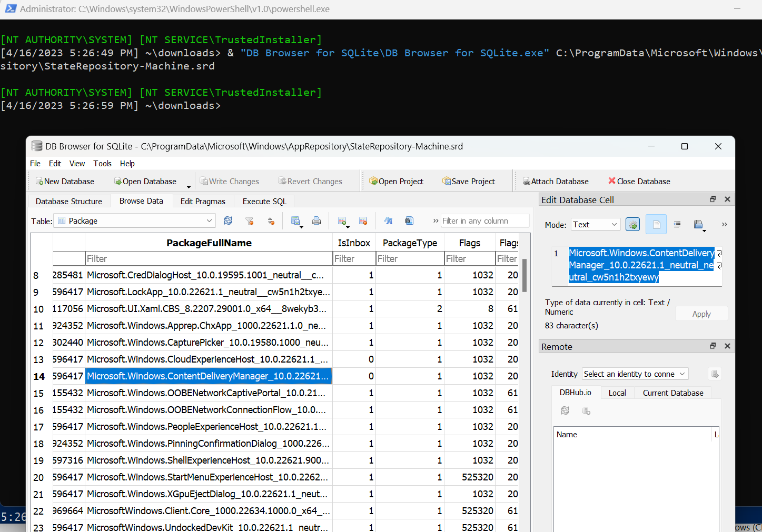Switch to Execute SQL tab
The image size is (762, 532).
pyautogui.click(x=264, y=202)
